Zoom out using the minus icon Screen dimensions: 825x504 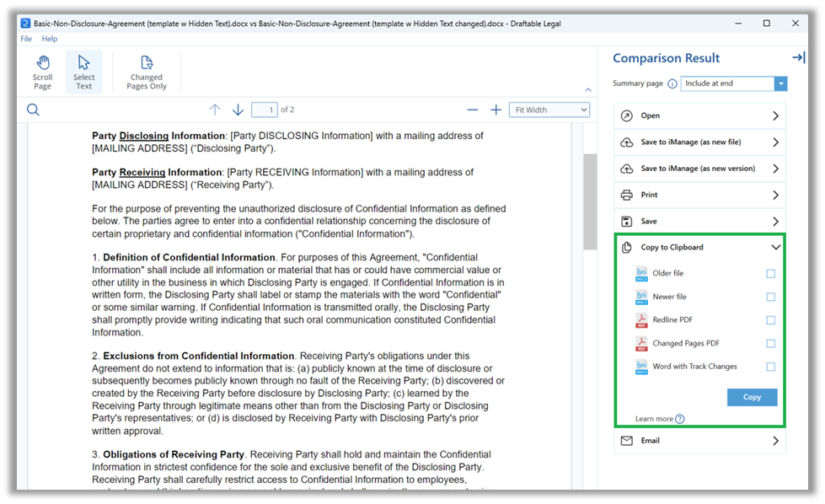point(473,110)
